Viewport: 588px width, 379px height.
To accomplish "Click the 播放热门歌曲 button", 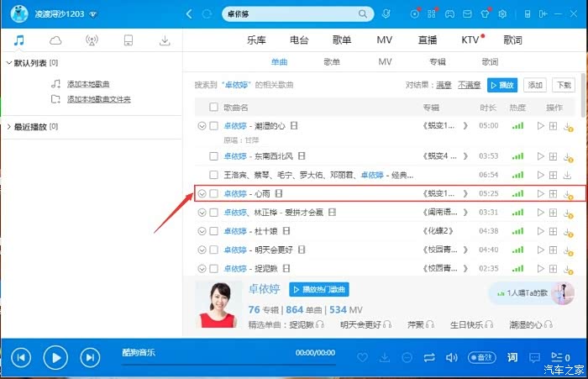I will click(x=318, y=289).
